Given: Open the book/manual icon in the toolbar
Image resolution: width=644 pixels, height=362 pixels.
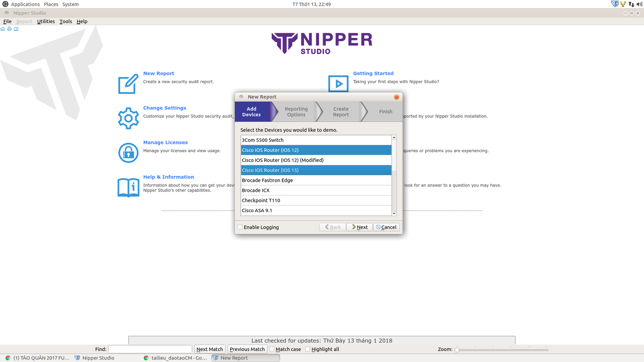Looking at the screenshot, I should 16,29.
